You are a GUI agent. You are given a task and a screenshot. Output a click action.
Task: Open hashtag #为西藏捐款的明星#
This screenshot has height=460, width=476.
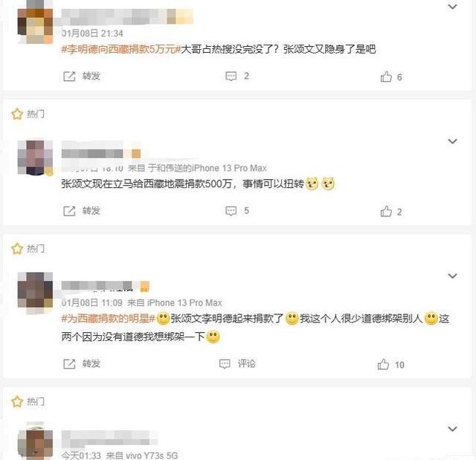click(x=108, y=318)
